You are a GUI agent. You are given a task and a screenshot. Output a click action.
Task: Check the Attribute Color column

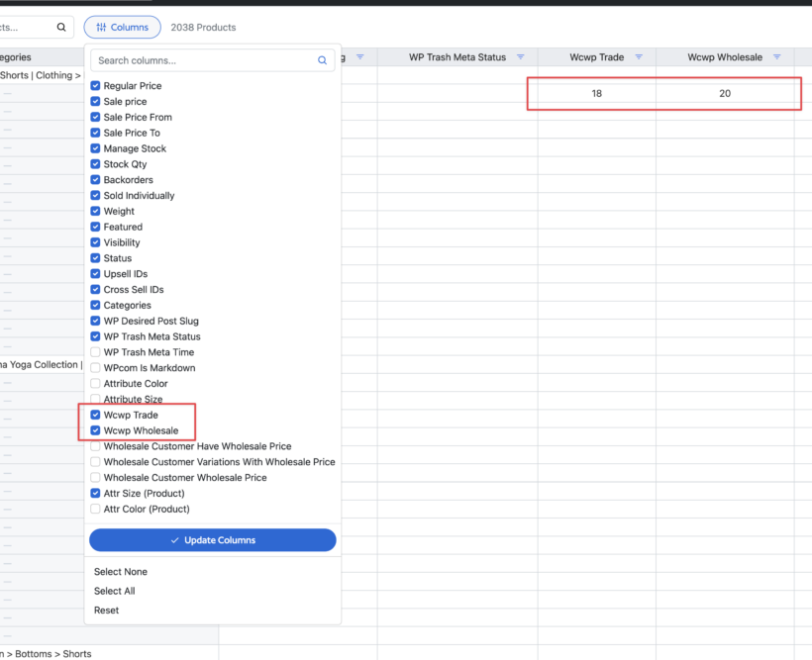tap(94, 383)
